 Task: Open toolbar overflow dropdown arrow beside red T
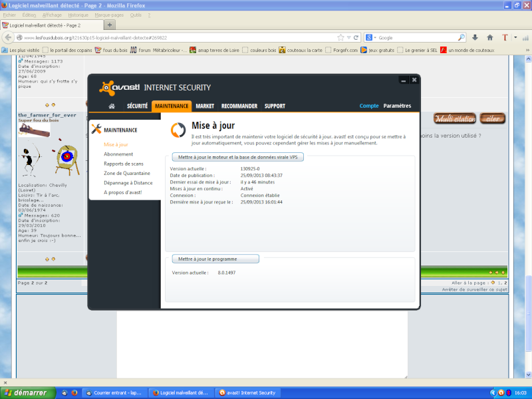pos(515,38)
